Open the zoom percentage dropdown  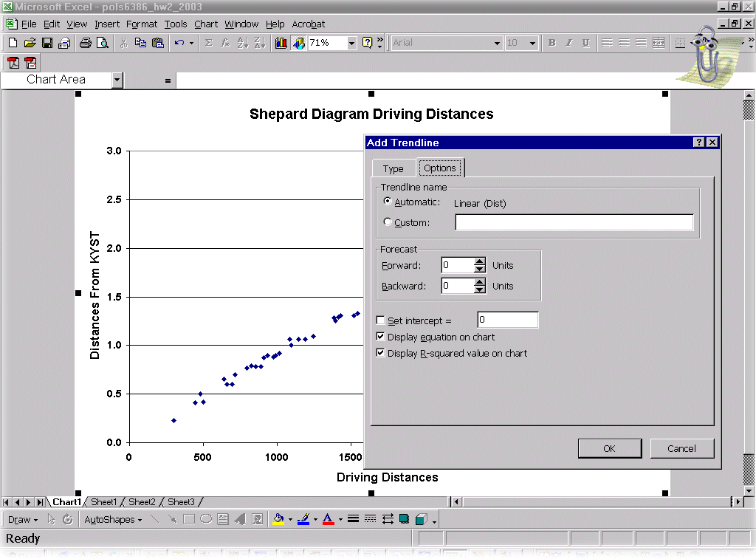click(351, 43)
